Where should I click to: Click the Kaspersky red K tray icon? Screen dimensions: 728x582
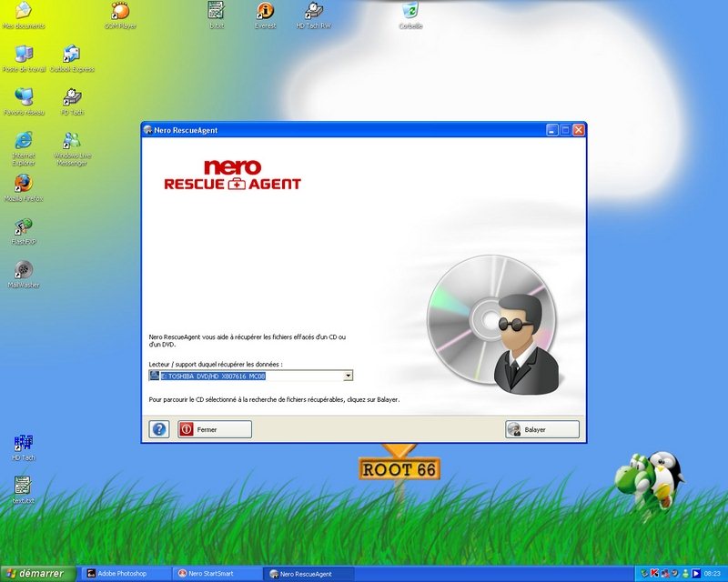click(x=654, y=574)
